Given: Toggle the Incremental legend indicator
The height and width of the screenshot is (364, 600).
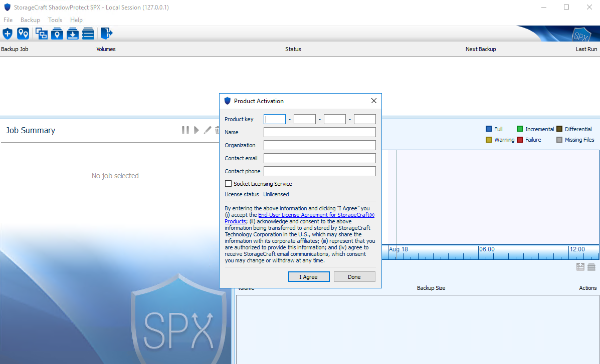Looking at the screenshot, I should (520, 129).
